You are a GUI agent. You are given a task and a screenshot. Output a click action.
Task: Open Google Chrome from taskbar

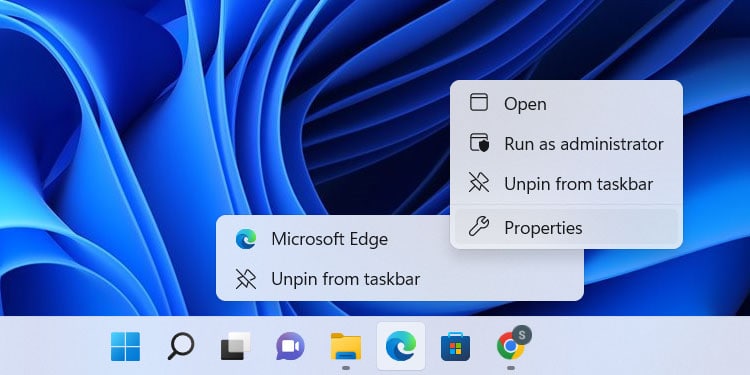[x=510, y=345]
